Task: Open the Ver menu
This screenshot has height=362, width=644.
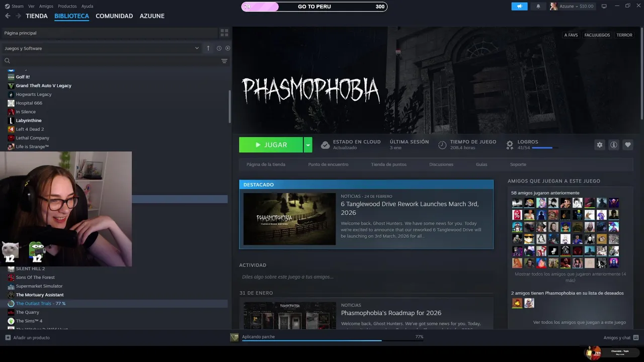Action: pos(31,6)
